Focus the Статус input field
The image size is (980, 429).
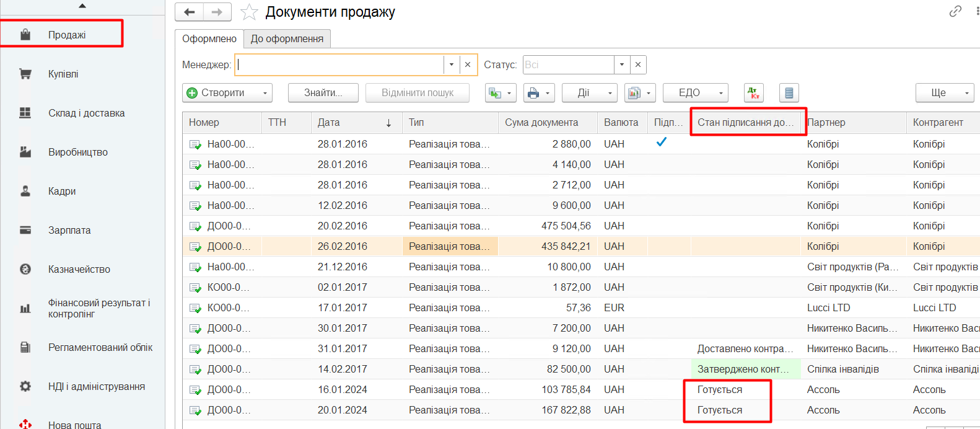tap(569, 64)
